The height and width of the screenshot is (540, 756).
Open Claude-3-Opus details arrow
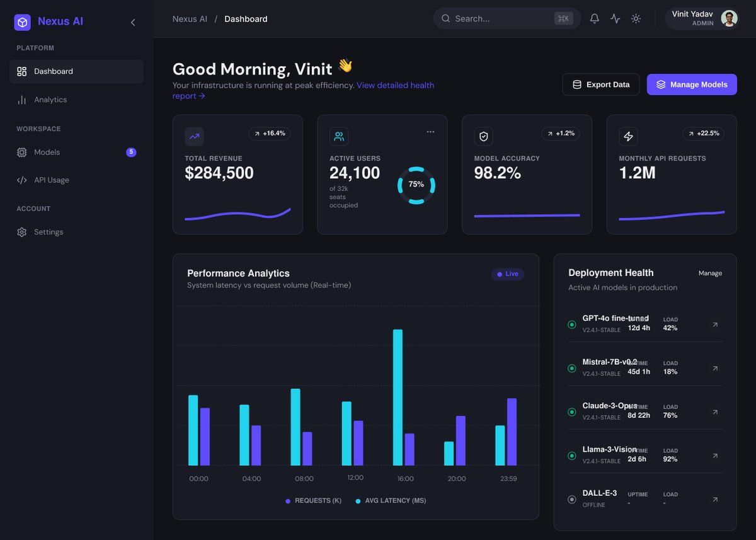(715, 412)
